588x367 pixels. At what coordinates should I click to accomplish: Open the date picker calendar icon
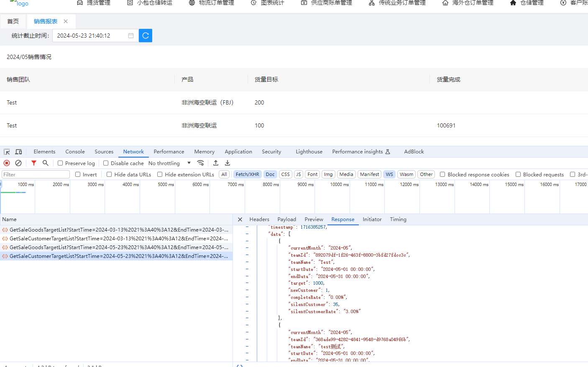131,36
